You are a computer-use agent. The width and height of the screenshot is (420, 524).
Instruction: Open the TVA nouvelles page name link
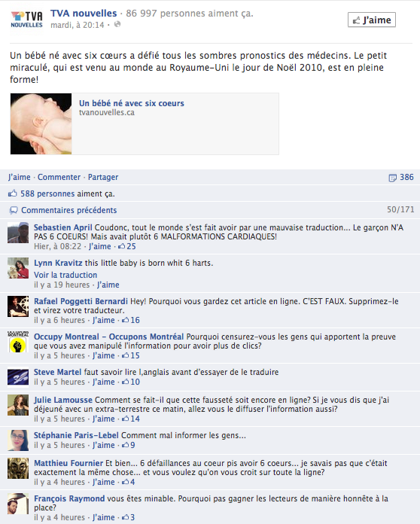point(84,14)
